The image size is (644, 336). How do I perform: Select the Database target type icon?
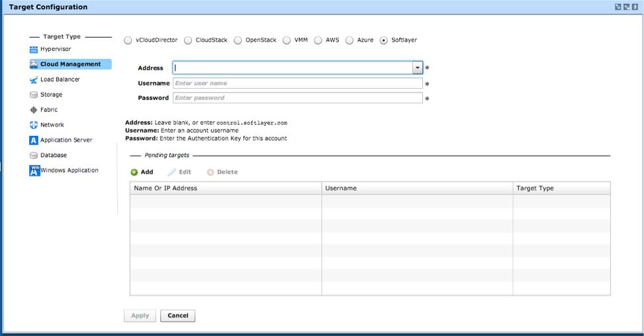[x=34, y=156]
